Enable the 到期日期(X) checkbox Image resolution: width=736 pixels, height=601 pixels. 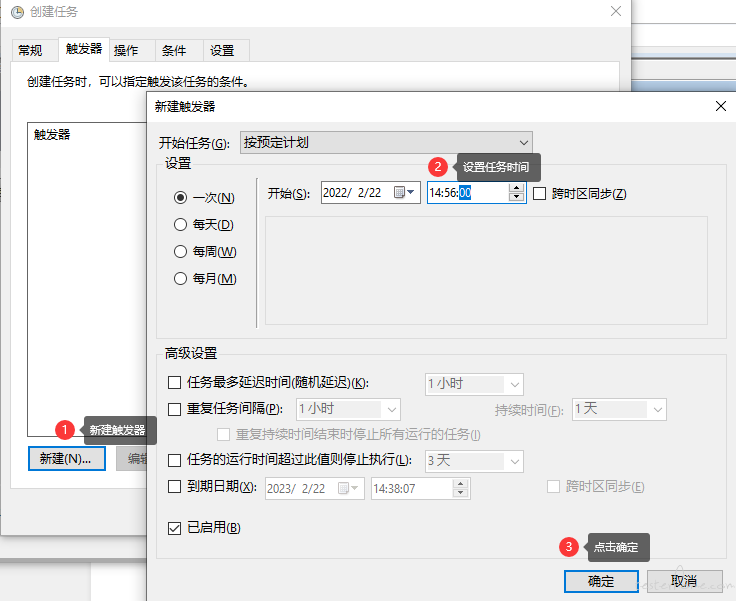174,486
